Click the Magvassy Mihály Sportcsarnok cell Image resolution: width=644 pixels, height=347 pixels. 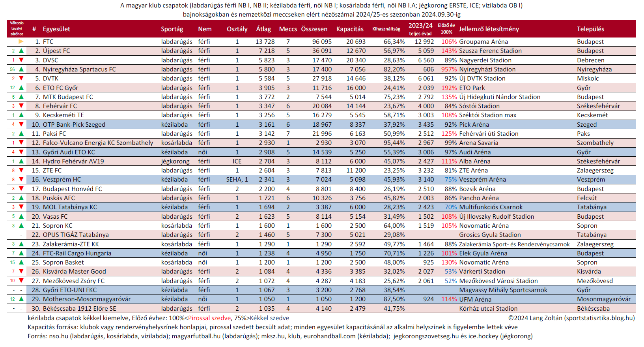click(503, 290)
